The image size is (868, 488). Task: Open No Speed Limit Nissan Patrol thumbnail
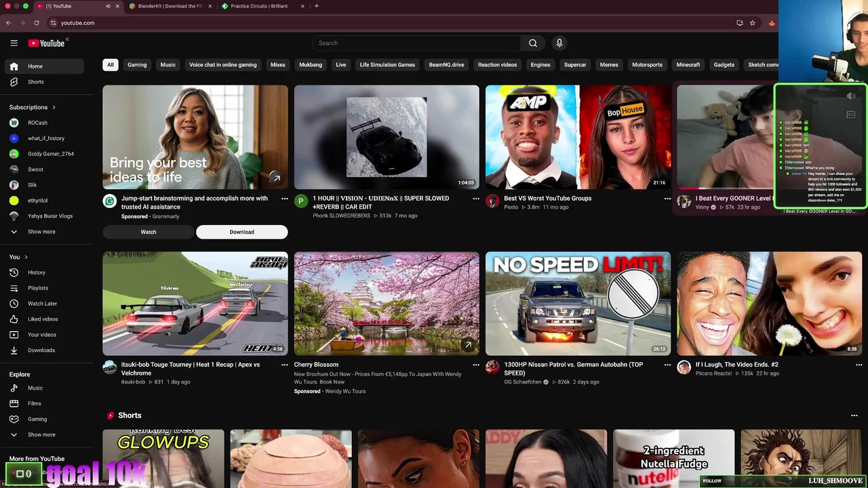(x=578, y=304)
